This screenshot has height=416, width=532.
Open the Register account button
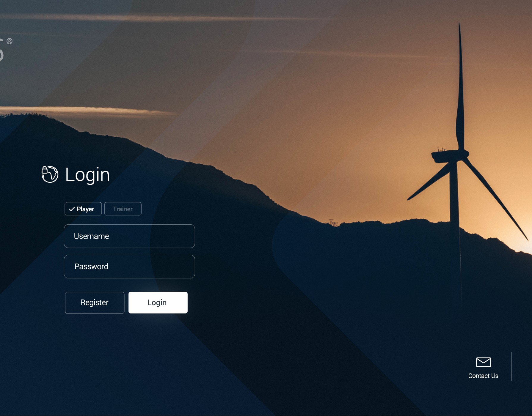pos(95,302)
